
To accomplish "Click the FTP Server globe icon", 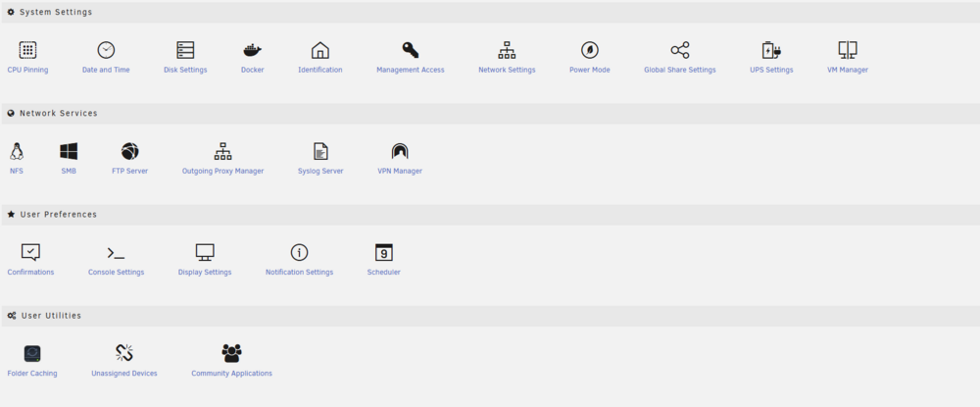I will (130, 151).
